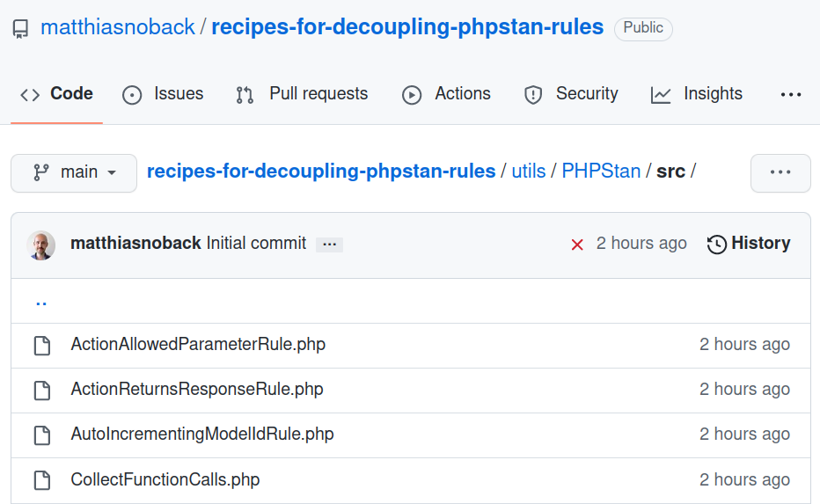The image size is (820, 504).
Task: Open AutoIncrementingModelIdRule.php file
Action: coord(202,435)
